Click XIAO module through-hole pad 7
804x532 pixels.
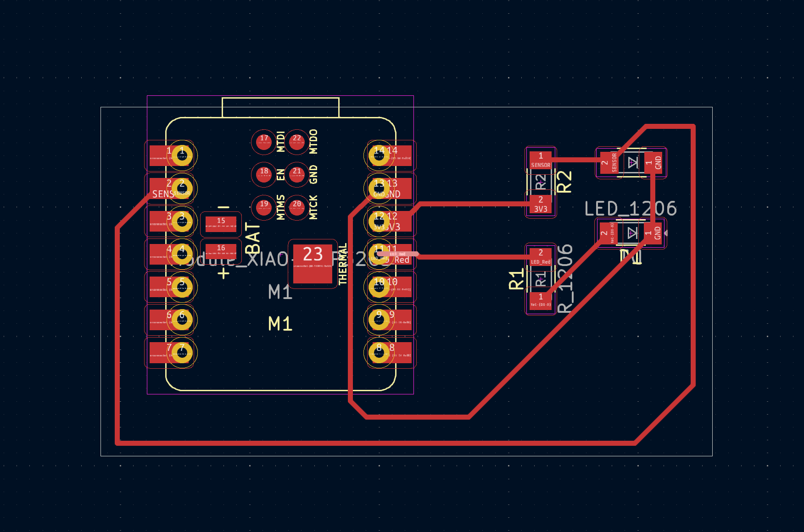[182, 353]
